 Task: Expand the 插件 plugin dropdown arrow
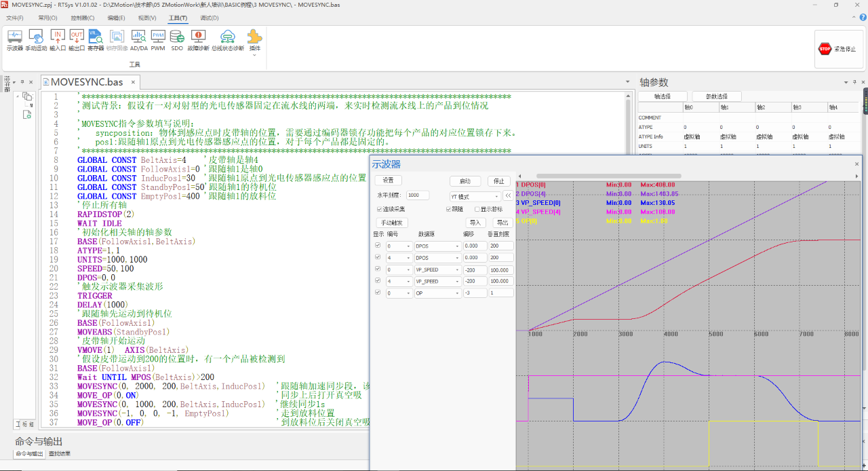(254, 55)
